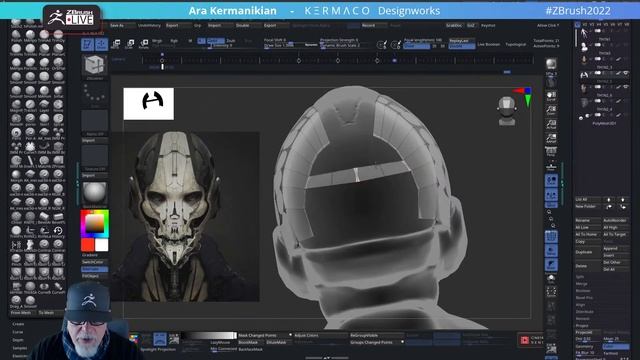Click Record in top bar
This screenshot has height=360, width=640.
368,25
